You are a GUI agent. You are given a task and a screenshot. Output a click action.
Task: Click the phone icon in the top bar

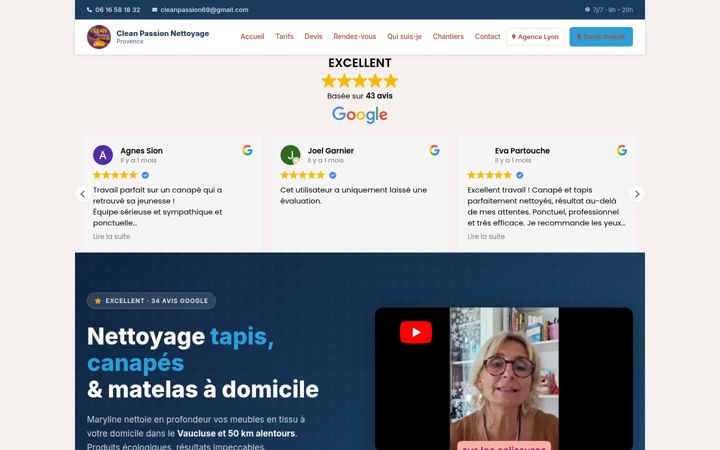click(x=89, y=10)
